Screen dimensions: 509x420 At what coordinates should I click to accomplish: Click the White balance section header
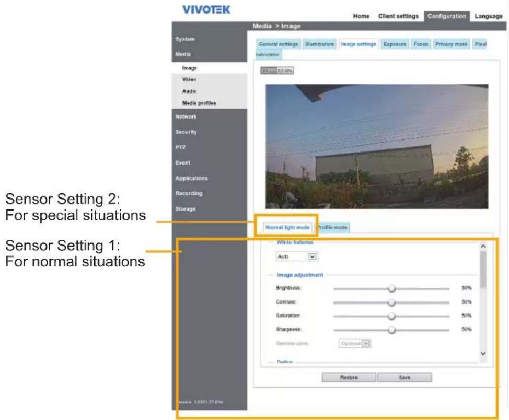pos(295,242)
